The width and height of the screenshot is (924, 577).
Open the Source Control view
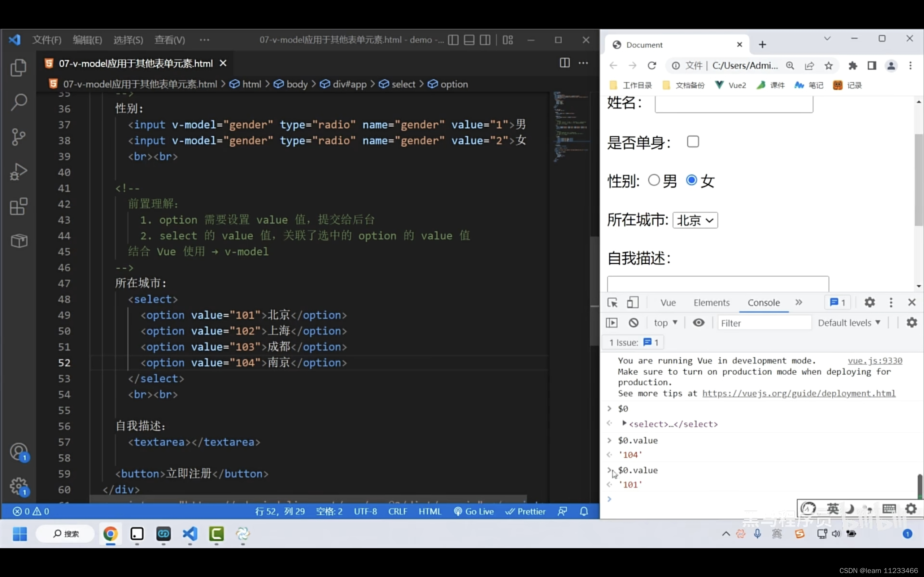click(18, 137)
